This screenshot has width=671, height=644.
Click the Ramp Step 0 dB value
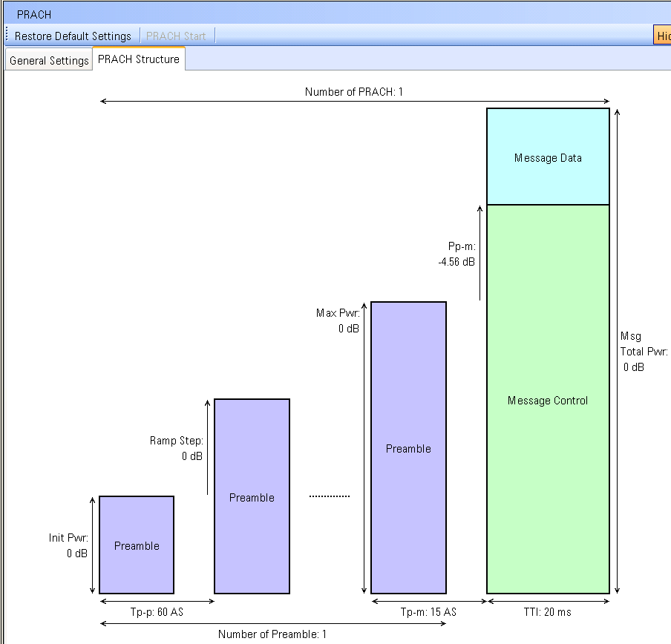[x=192, y=456]
